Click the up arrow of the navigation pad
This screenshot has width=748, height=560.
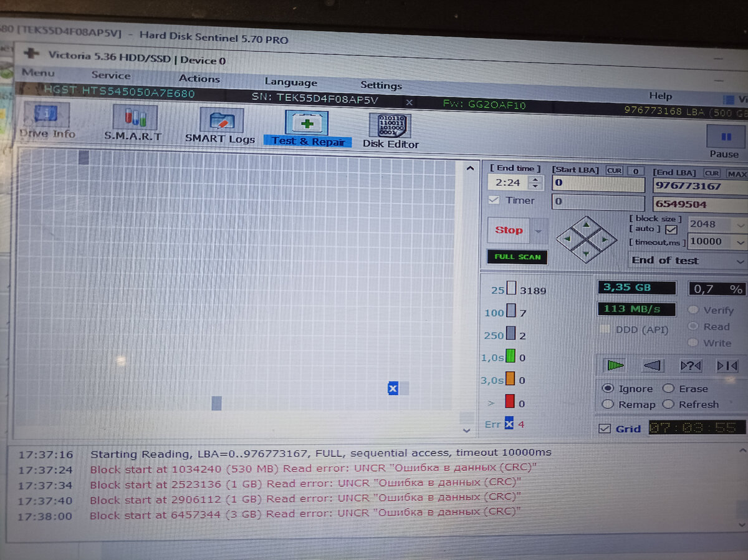click(587, 224)
